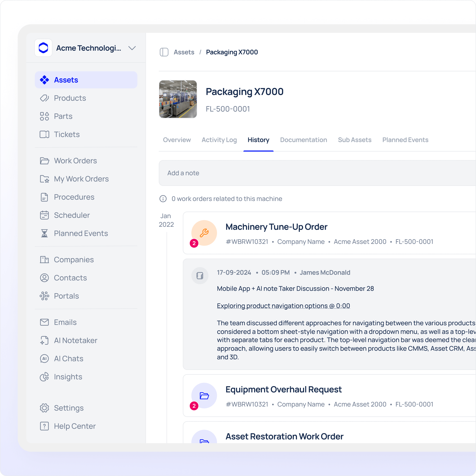
Task: Open the Products section in sidebar
Action: 70,98
